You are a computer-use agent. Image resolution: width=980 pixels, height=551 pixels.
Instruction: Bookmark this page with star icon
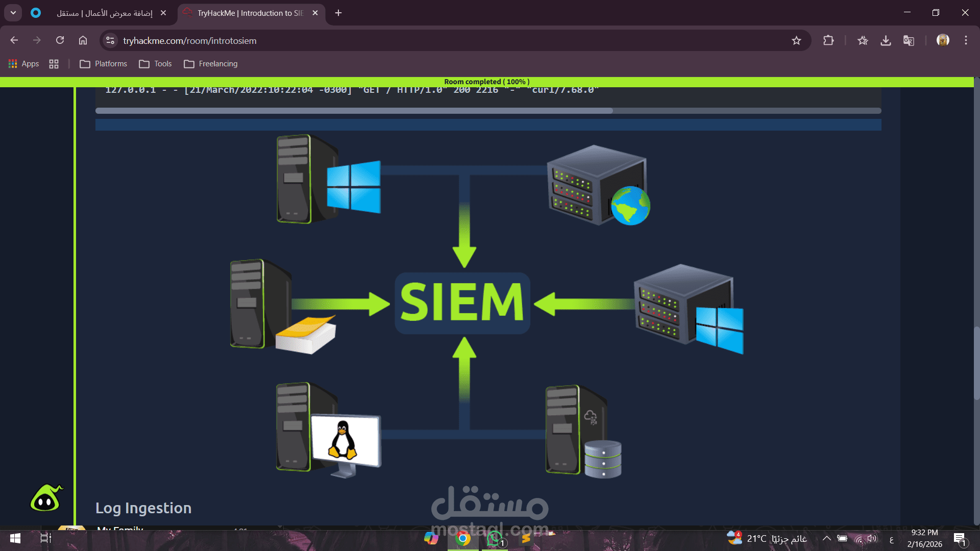[x=796, y=40]
